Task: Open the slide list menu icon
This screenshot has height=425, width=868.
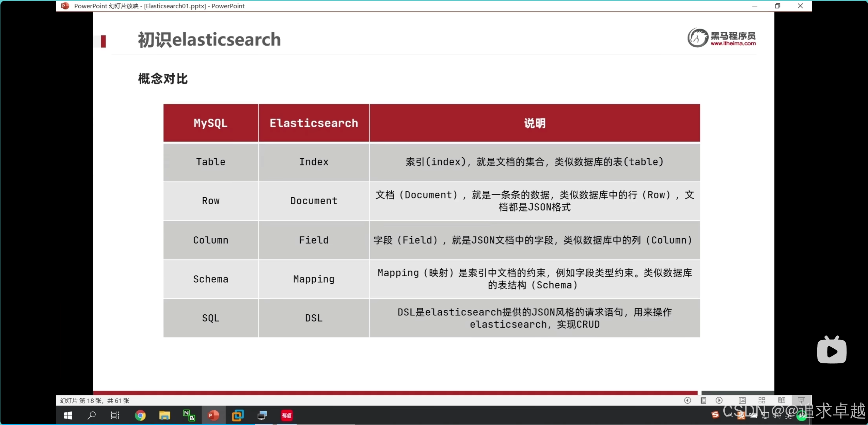Action: pos(703,400)
